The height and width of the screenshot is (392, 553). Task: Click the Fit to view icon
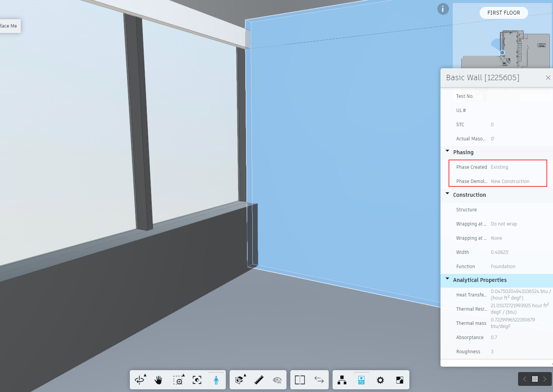coord(197,380)
